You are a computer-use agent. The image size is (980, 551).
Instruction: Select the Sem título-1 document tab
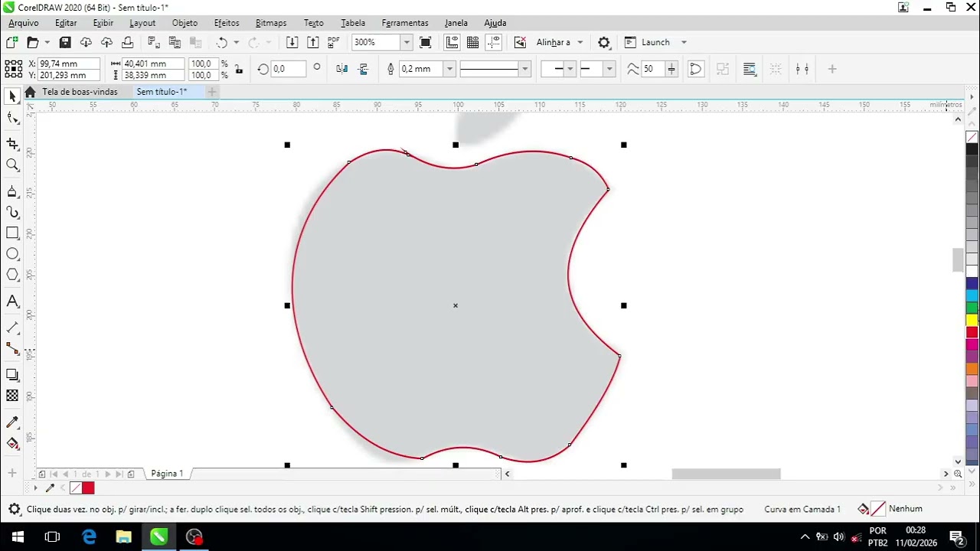(162, 92)
